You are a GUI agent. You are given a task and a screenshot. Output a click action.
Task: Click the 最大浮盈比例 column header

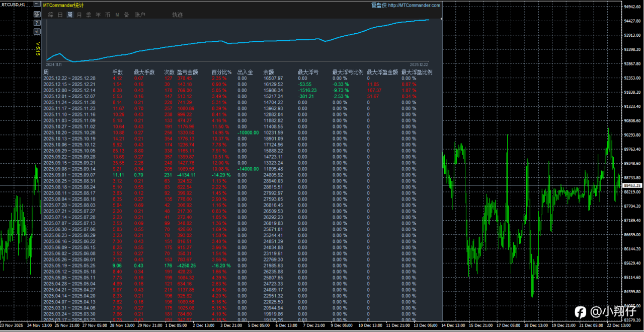pyautogui.click(x=417, y=73)
